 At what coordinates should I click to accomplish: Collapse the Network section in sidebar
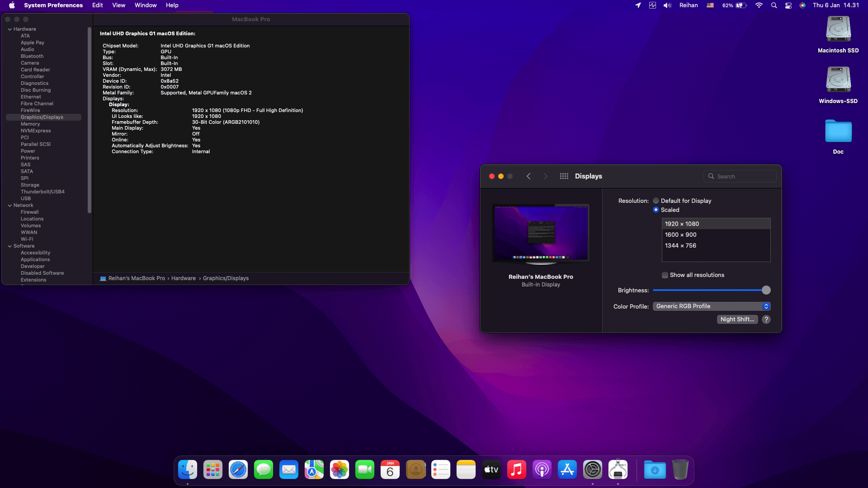point(9,206)
